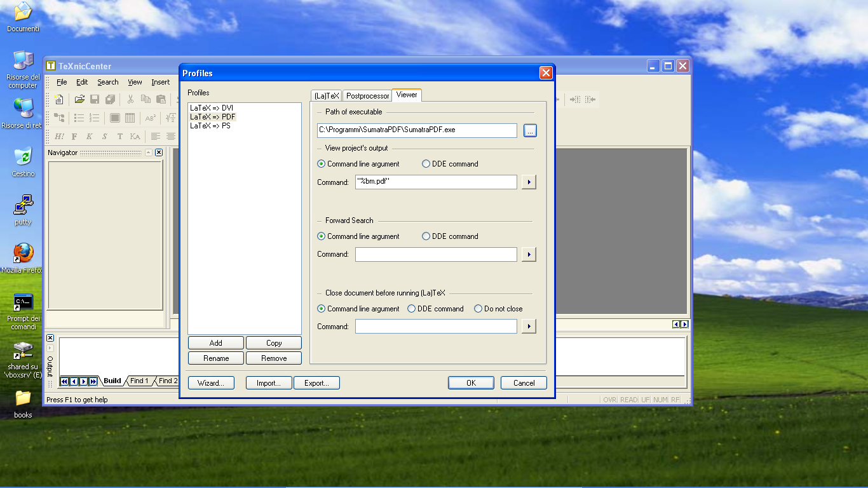Click the typewriter T icon in format toolbar
This screenshot has height=488, width=868.
tap(120, 136)
